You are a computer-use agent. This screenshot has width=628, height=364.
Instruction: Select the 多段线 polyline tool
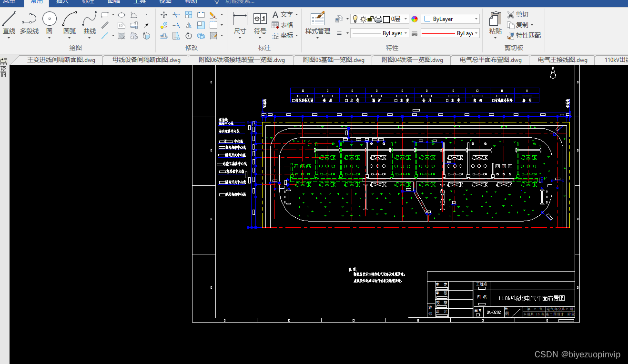coord(29,23)
